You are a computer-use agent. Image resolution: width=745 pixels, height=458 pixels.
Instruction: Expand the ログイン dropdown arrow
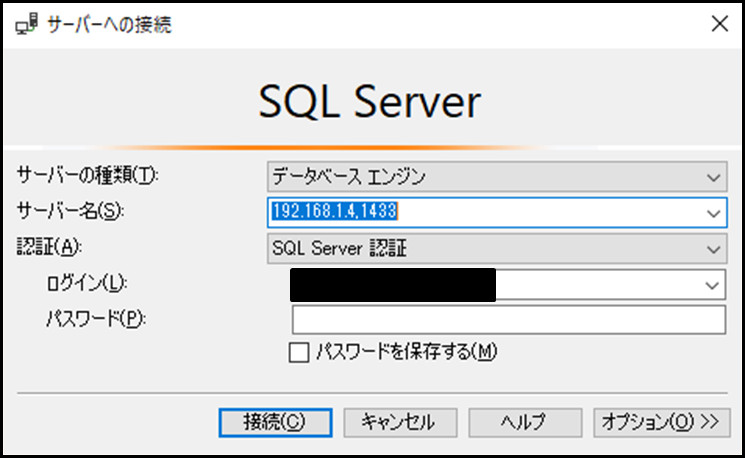[x=712, y=285]
